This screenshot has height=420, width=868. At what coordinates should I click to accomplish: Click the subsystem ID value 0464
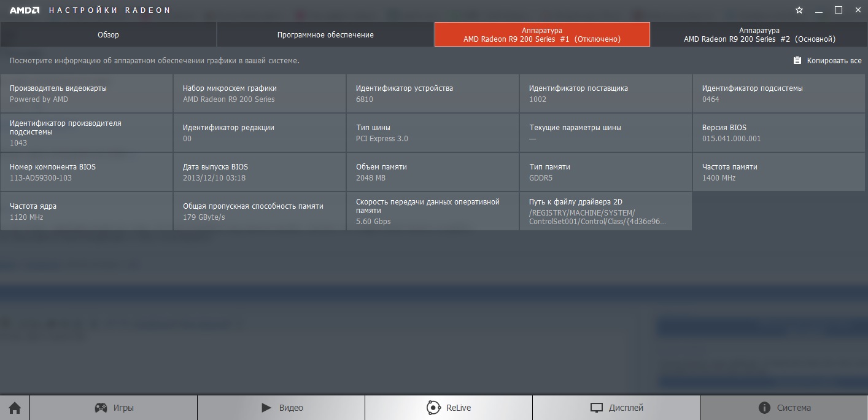tap(711, 99)
